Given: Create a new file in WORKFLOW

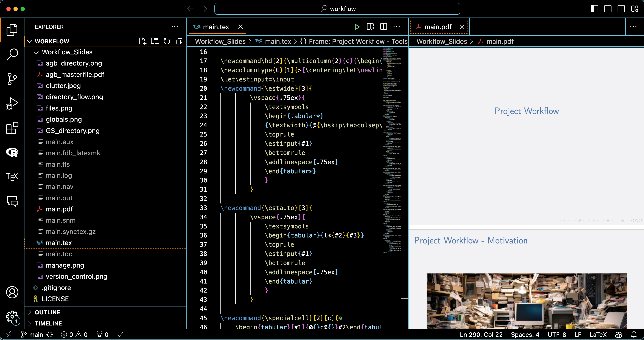Looking at the screenshot, I should point(142,41).
